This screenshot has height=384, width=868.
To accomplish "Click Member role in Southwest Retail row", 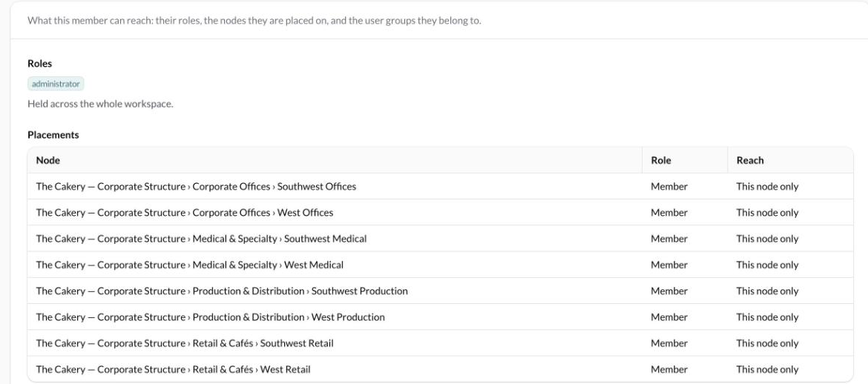I will click(669, 343).
